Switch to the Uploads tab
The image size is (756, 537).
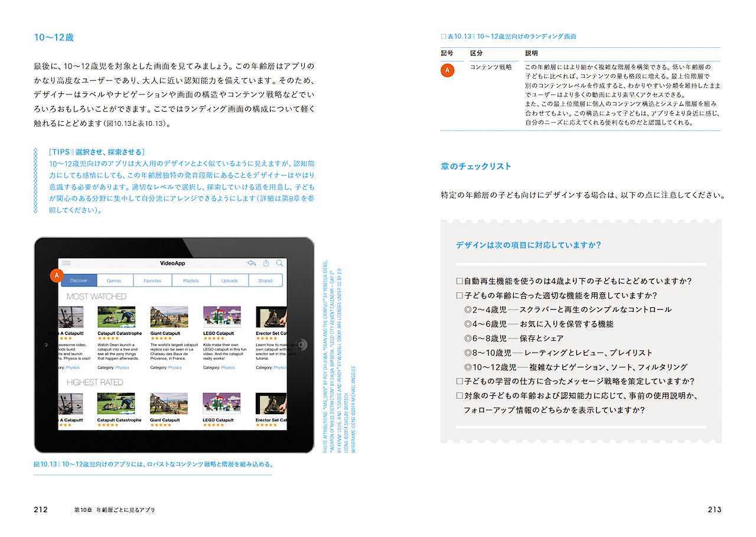click(230, 281)
